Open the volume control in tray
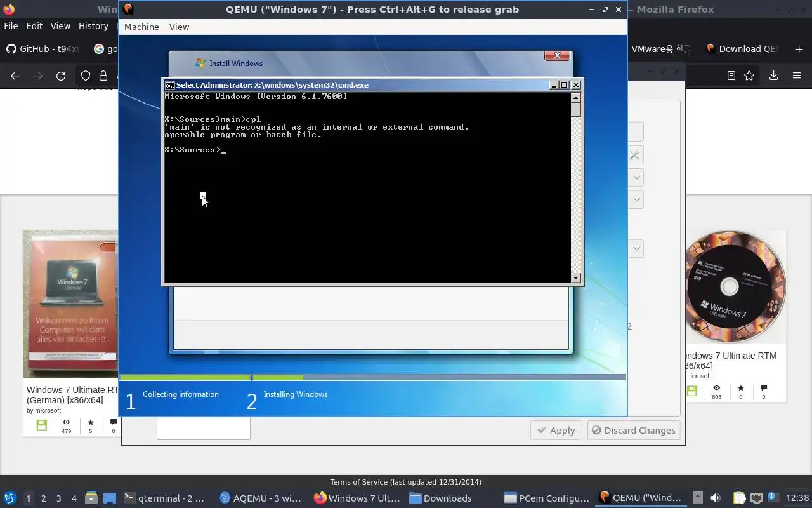Screen dimensions: 812x508 (x=715, y=498)
